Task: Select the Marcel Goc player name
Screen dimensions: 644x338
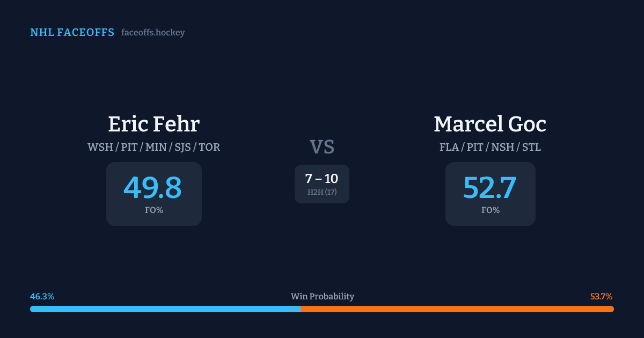Action: click(490, 124)
